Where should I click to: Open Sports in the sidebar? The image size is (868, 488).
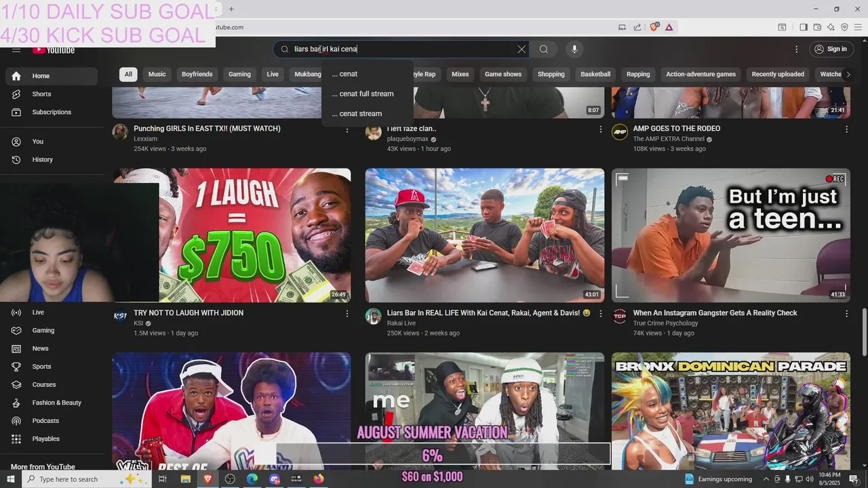[52, 367]
